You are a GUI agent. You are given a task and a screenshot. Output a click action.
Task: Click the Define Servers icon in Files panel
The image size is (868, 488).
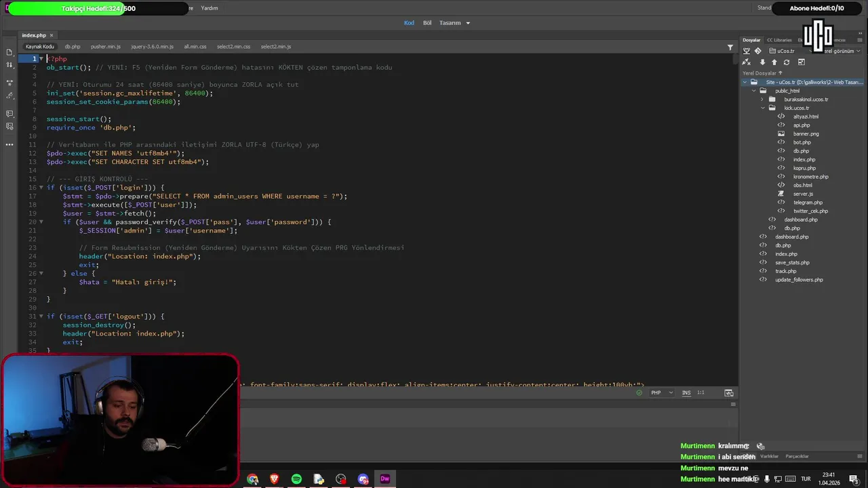(x=747, y=51)
